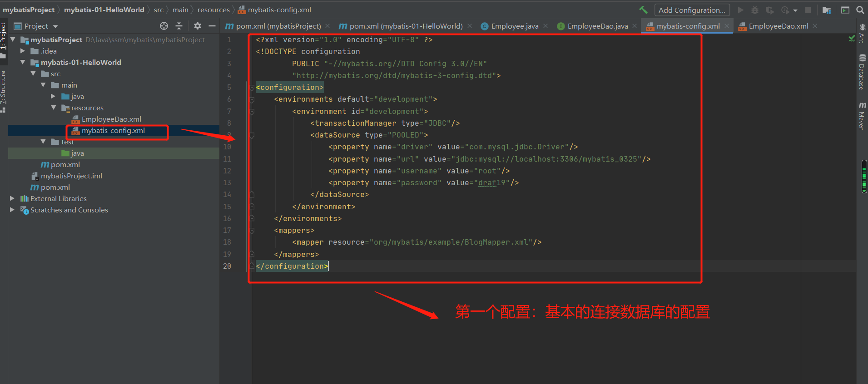Click mybatisProject in the breadcrumb

pyautogui.click(x=29, y=10)
